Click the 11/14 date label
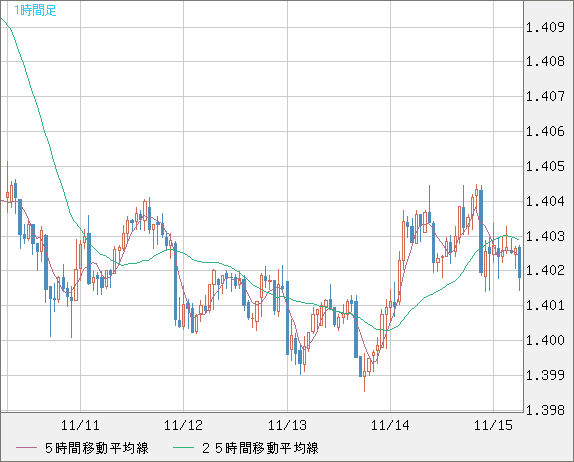This screenshot has height=462, width=574. (391, 425)
